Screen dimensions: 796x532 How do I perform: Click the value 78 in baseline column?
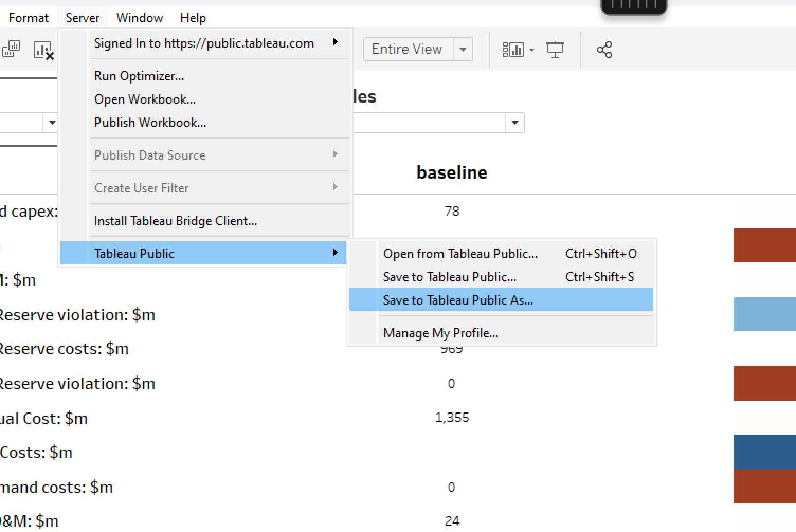452,211
